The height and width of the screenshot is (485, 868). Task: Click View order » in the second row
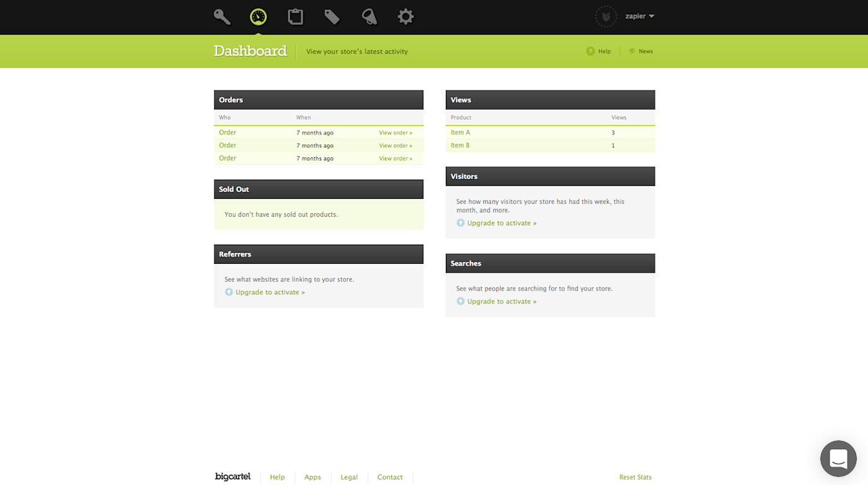pyautogui.click(x=396, y=146)
